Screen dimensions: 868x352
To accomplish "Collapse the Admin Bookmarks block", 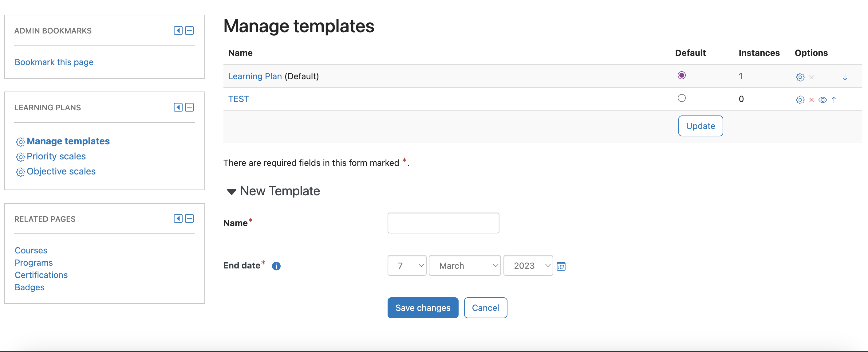I will pyautogui.click(x=190, y=31).
